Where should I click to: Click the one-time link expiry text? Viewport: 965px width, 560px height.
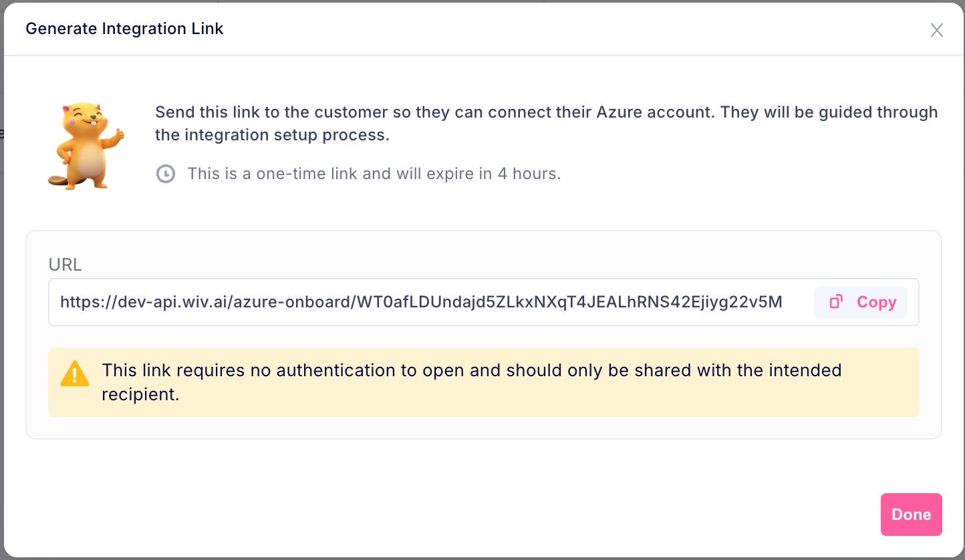[x=374, y=174]
